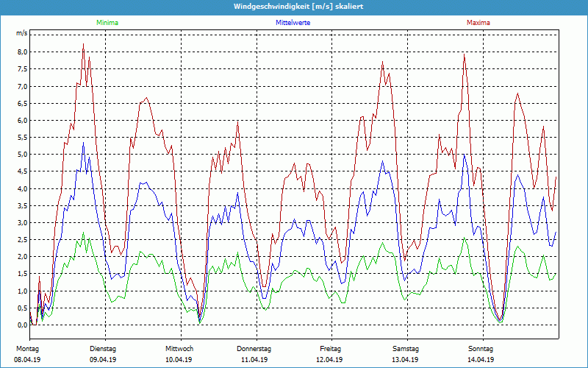The height and width of the screenshot is (368, 588).
Task: Click the '3,0' y-axis value
Action: 23,223
